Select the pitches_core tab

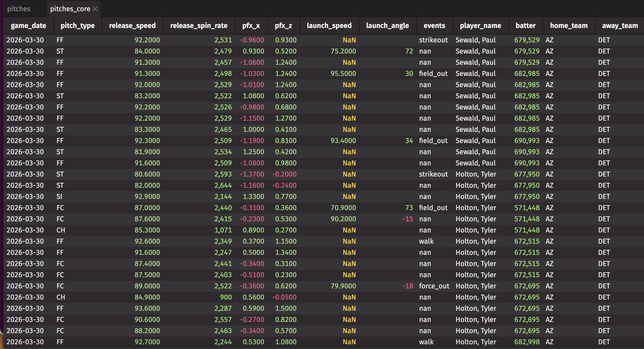coord(70,9)
